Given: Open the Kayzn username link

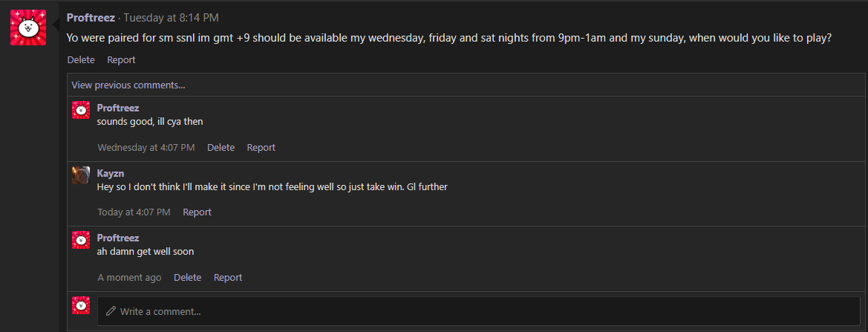Looking at the screenshot, I should (111, 173).
